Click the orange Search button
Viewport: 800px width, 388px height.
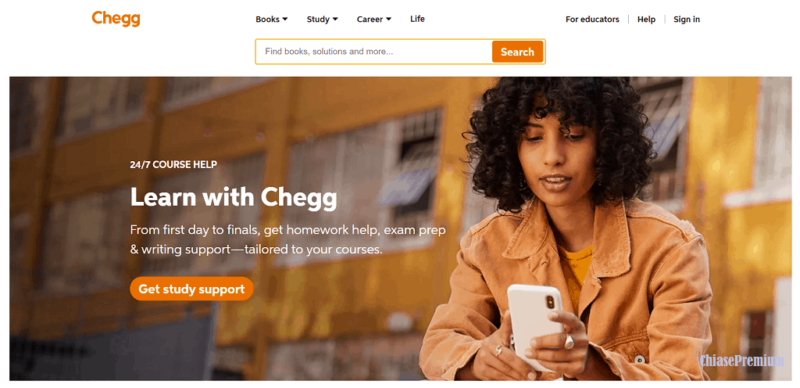(517, 52)
